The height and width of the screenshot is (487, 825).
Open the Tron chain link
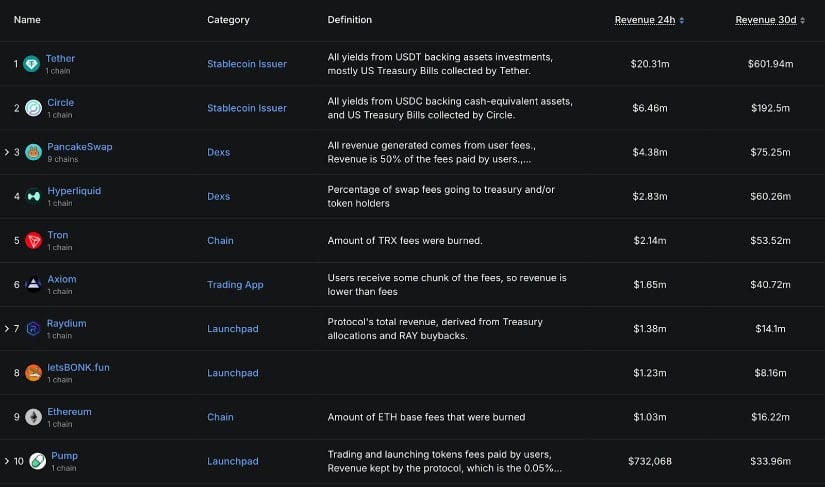[58, 235]
